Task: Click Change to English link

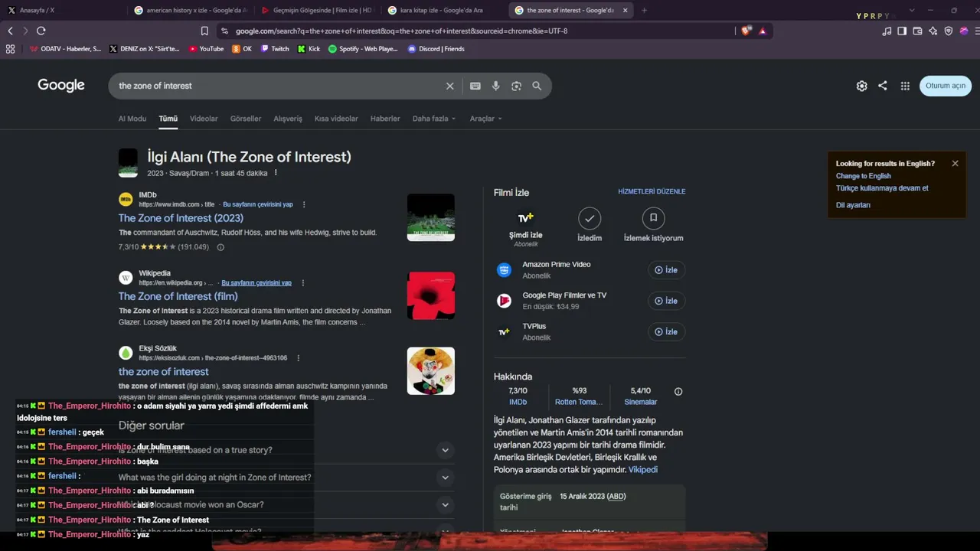Action: pos(864,176)
